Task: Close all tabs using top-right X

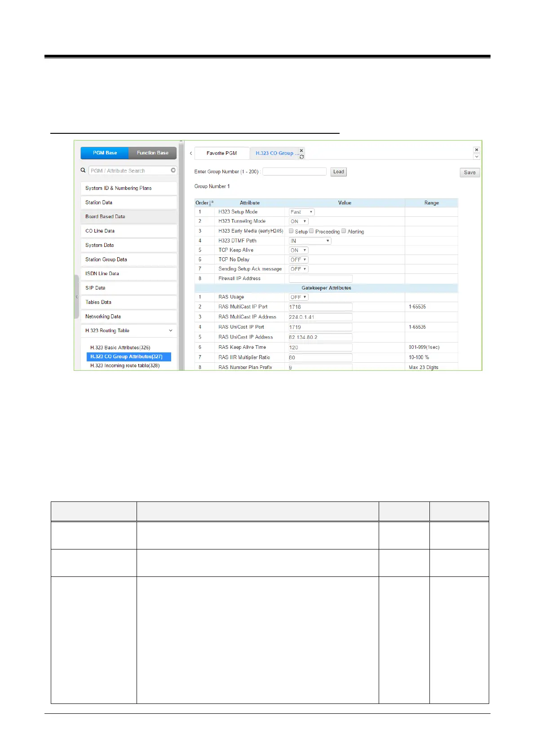Action: pyautogui.click(x=477, y=150)
